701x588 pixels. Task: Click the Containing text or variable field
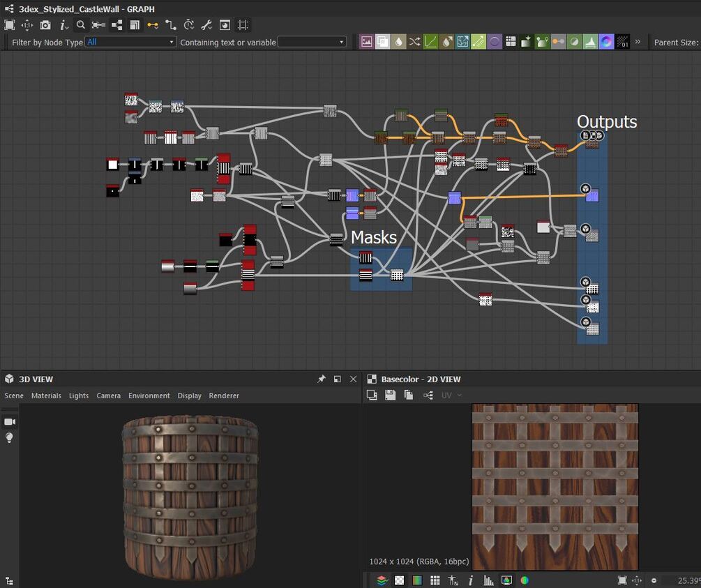click(x=312, y=42)
